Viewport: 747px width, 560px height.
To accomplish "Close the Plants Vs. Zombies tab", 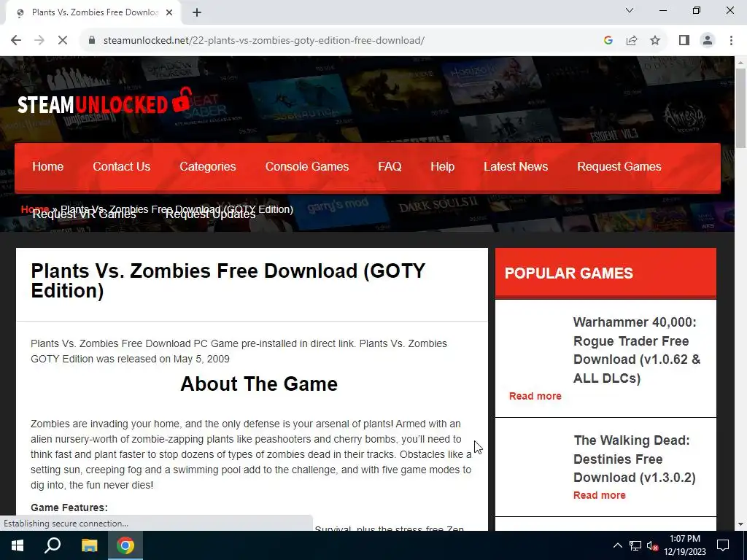I will (x=169, y=13).
